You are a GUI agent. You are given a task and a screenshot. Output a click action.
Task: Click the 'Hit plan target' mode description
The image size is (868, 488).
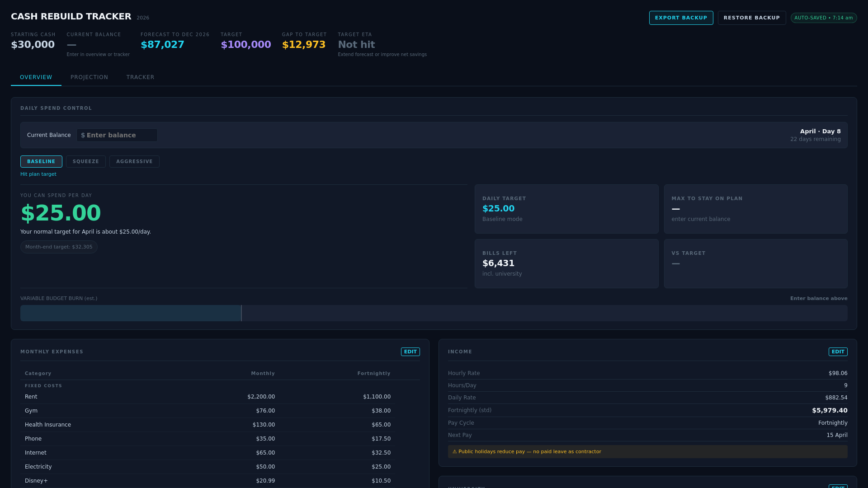pyautogui.click(x=38, y=174)
